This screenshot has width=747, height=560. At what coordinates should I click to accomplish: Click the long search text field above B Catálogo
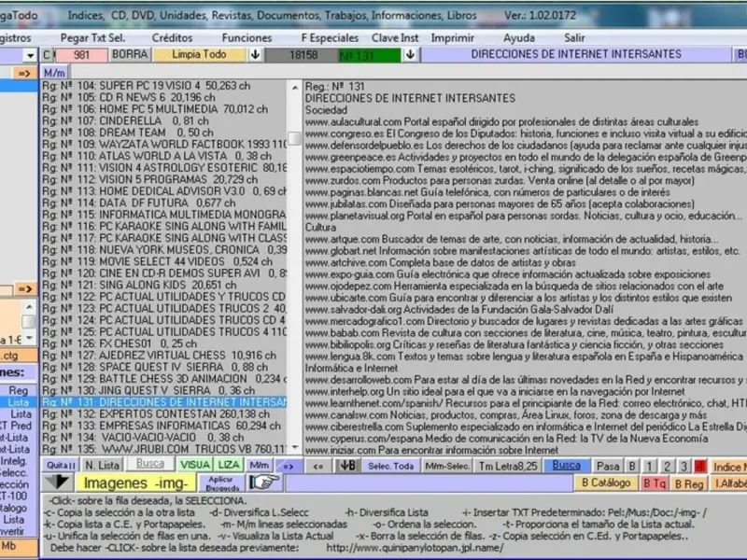[429, 483]
